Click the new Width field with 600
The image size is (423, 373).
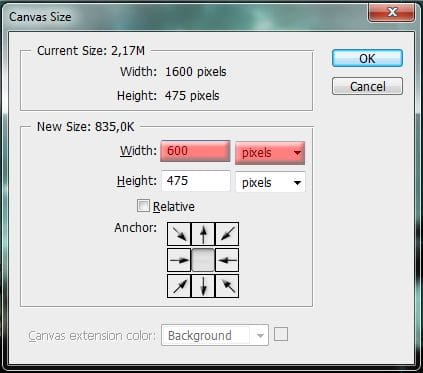195,151
